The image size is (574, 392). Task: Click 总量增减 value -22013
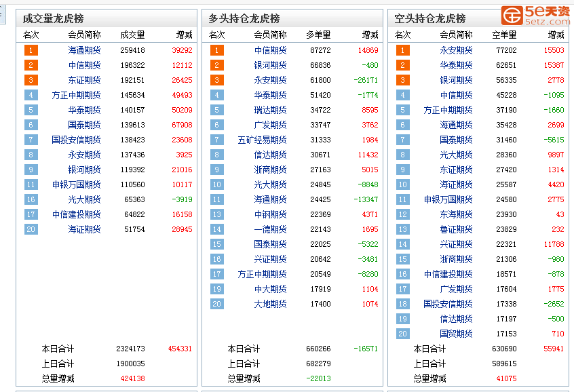(318, 378)
